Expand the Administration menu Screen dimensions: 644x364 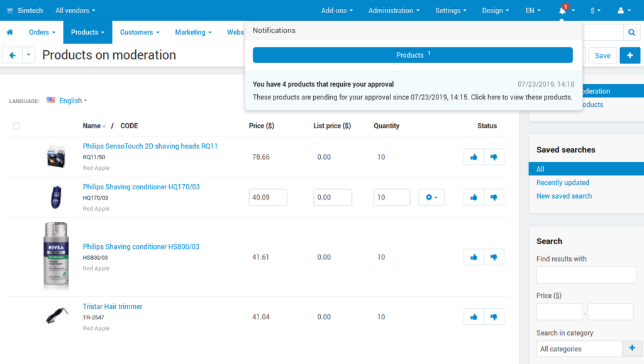click(x=394, y=11)
